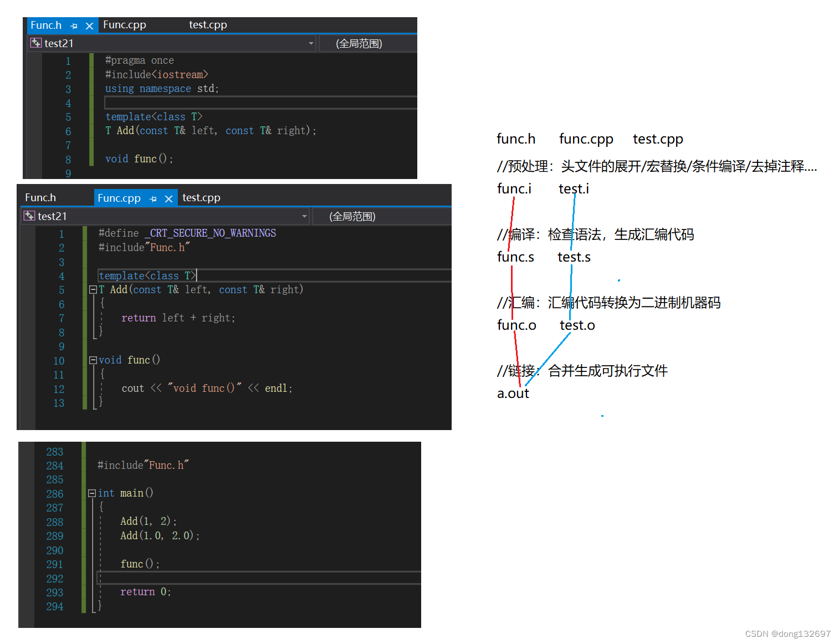Click the 'test.o' diagram label
The width and height of the screenshot is (839, 644).
577,325
